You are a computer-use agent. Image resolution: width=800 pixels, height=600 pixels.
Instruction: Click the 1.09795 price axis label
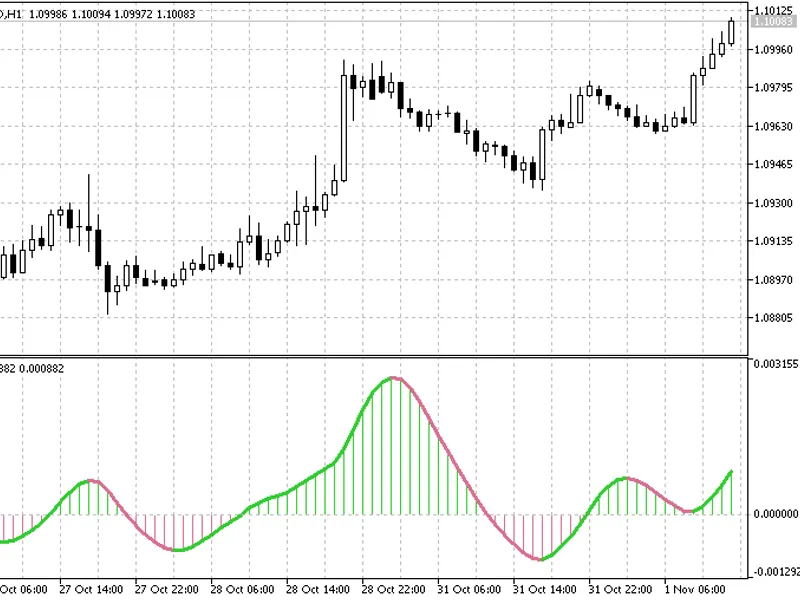tap(773, 88)
